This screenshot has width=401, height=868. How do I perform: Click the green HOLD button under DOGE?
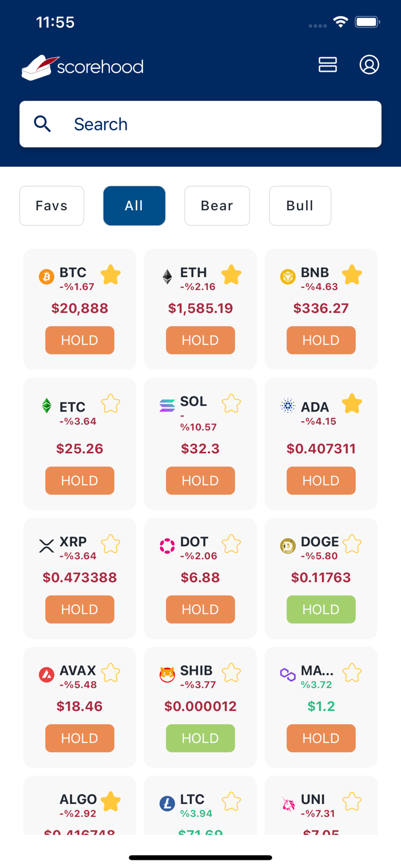pos(321,609)
